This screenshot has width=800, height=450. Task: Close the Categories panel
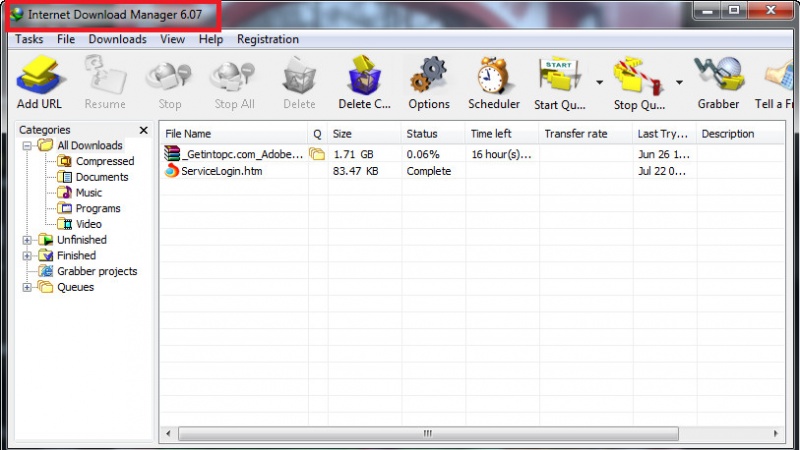144,130
